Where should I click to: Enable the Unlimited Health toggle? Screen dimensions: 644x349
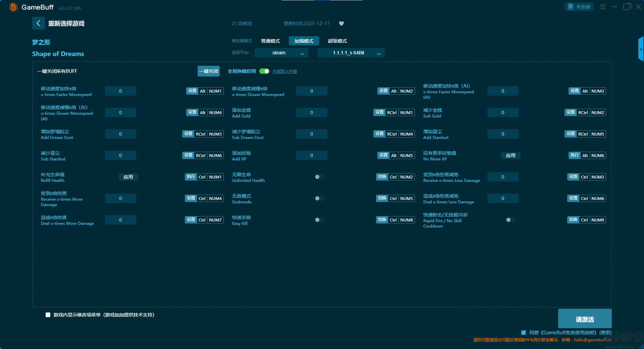(x=319, y=177)
